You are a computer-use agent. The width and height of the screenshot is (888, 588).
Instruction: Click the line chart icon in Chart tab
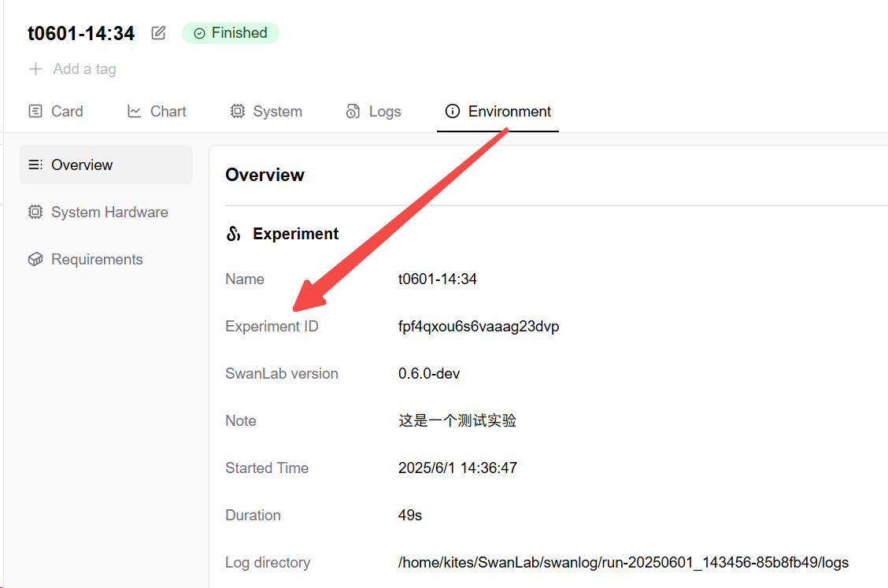pos(135,112)
